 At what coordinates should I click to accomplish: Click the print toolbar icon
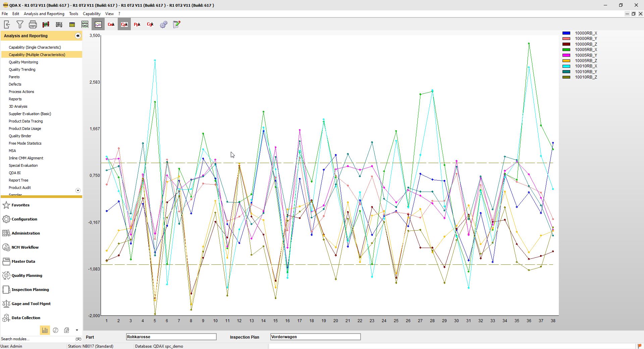(33, 24)
